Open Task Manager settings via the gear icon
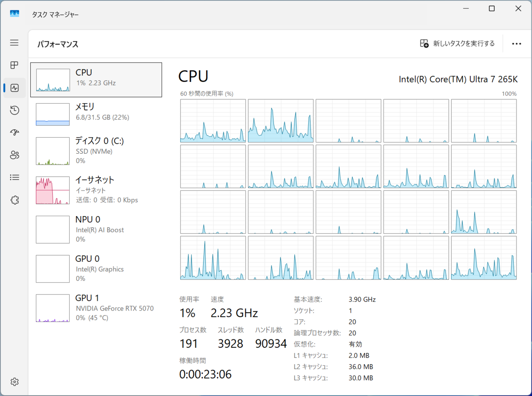Viewport: 532px width, 396px height. [x=14, y=381]
